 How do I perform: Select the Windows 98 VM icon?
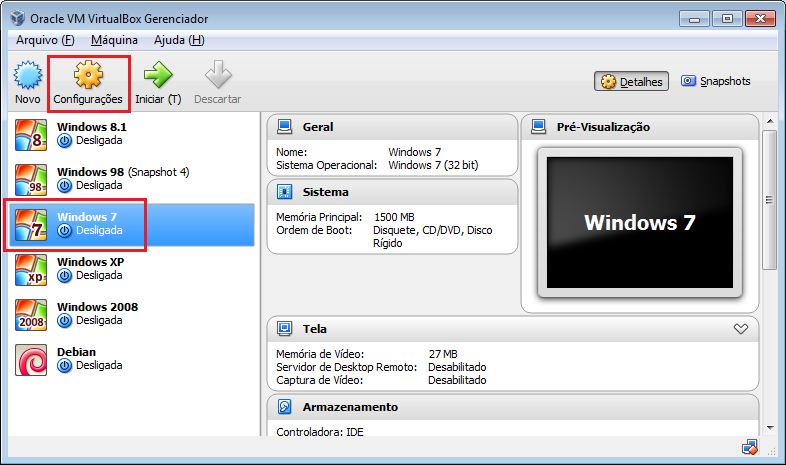coord(31,180)
